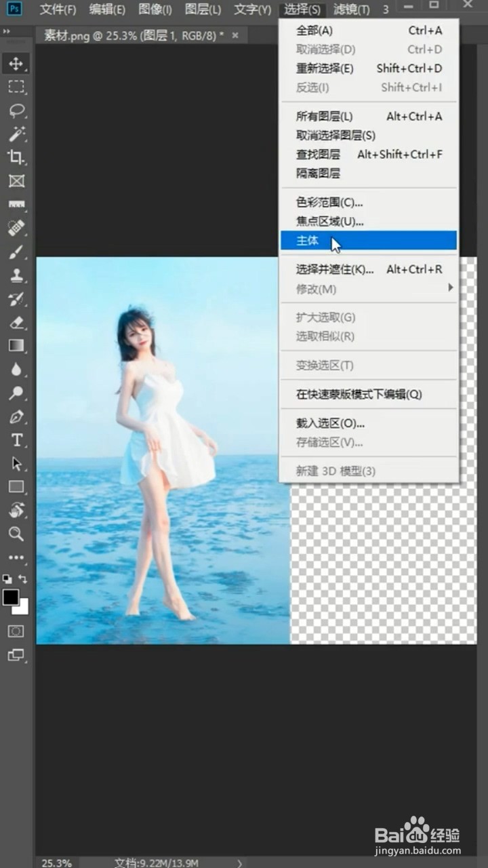Screen dimensions: 488x868
Task: Click the Photoshop Ps logo icon
Action: [x=14, y=9]
